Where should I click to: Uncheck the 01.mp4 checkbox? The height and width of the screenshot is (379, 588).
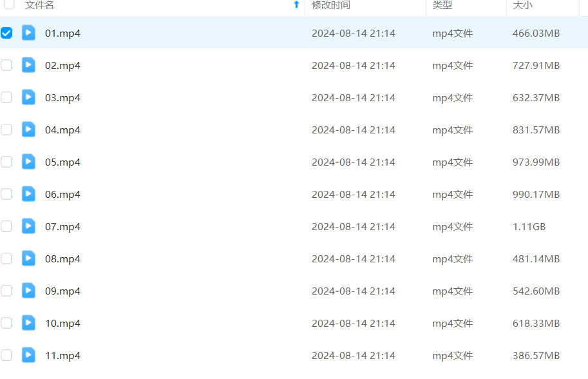point(6,33)
